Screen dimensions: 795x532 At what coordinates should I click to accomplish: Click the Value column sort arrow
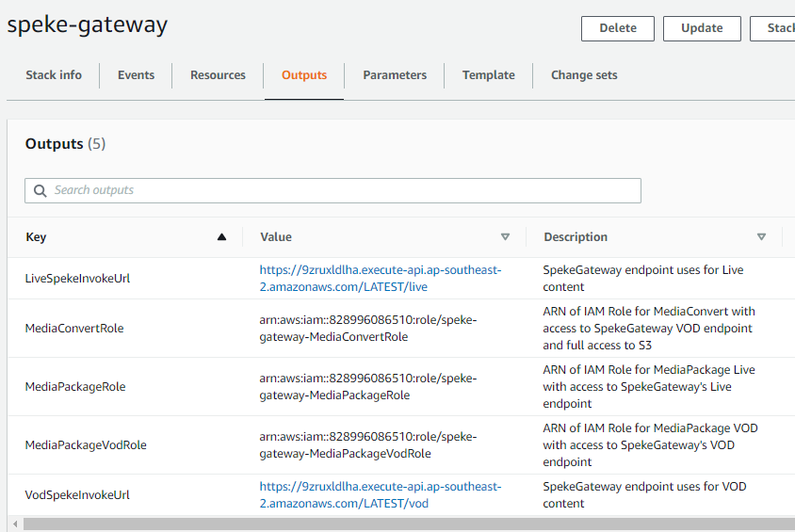[x=505, y=237]
